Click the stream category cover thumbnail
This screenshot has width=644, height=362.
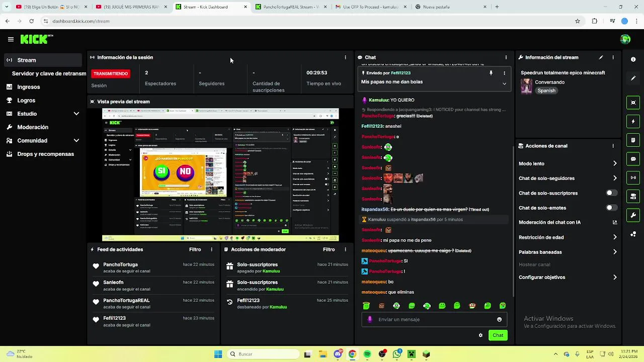click(526, 86)
